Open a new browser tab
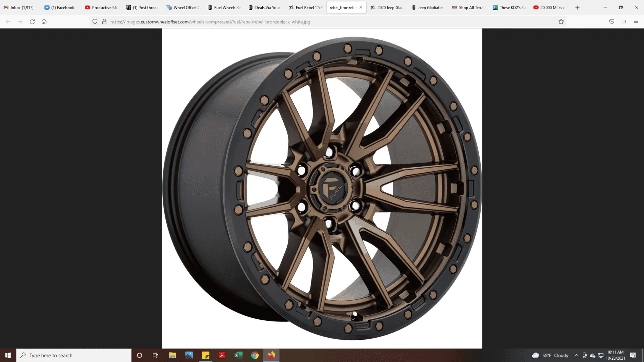Image resolution: width=644 pixels, height=362 pixels. 578,7
